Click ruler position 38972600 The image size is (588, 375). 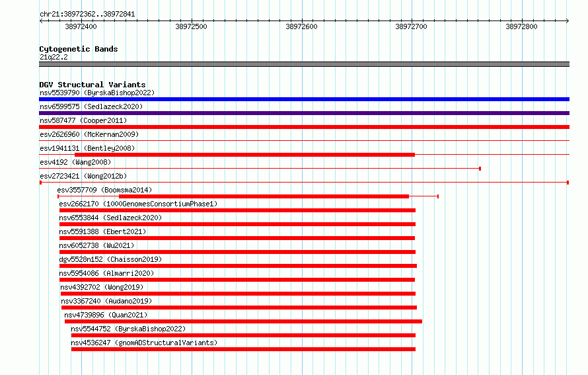coord(301,26)
